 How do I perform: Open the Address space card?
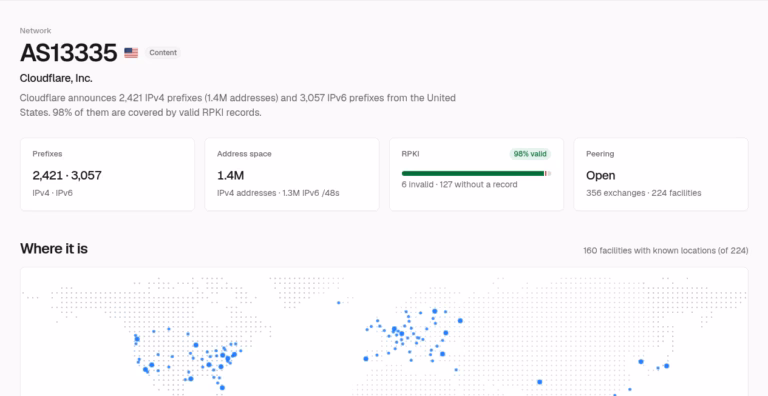pos(292,174)
